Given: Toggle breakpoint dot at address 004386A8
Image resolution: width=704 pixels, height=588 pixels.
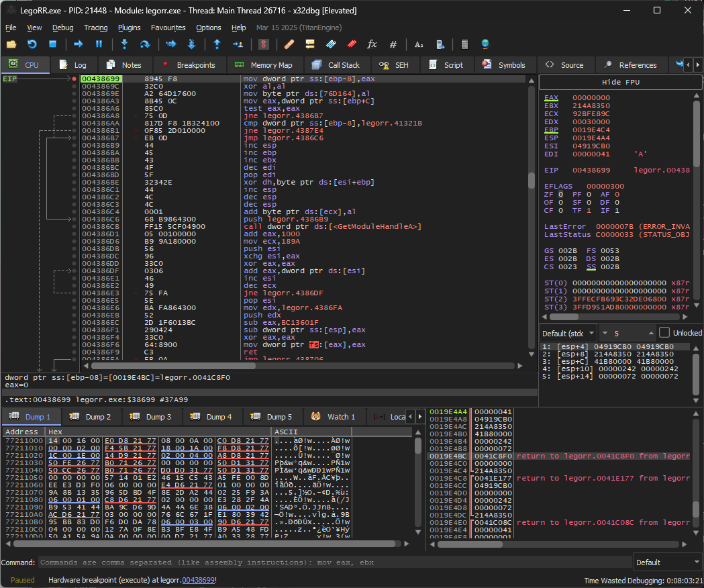Looking at the screenshot, I should tap(74, 116).
